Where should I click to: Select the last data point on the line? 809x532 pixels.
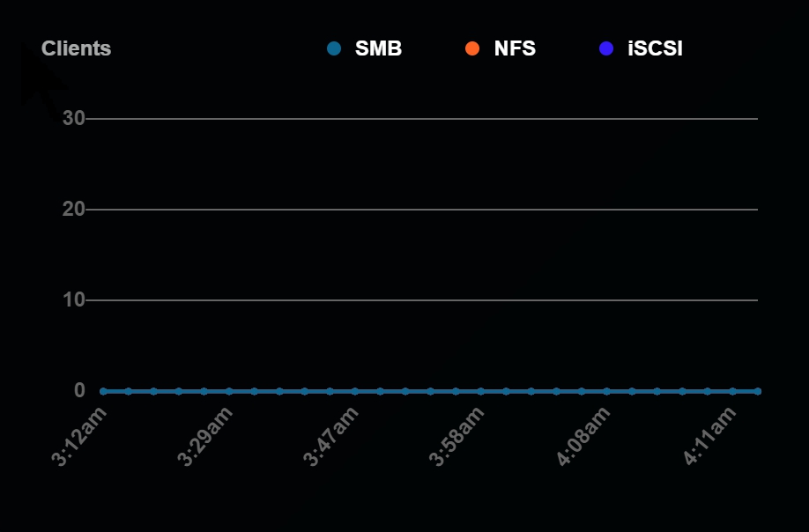coord(757,391)
